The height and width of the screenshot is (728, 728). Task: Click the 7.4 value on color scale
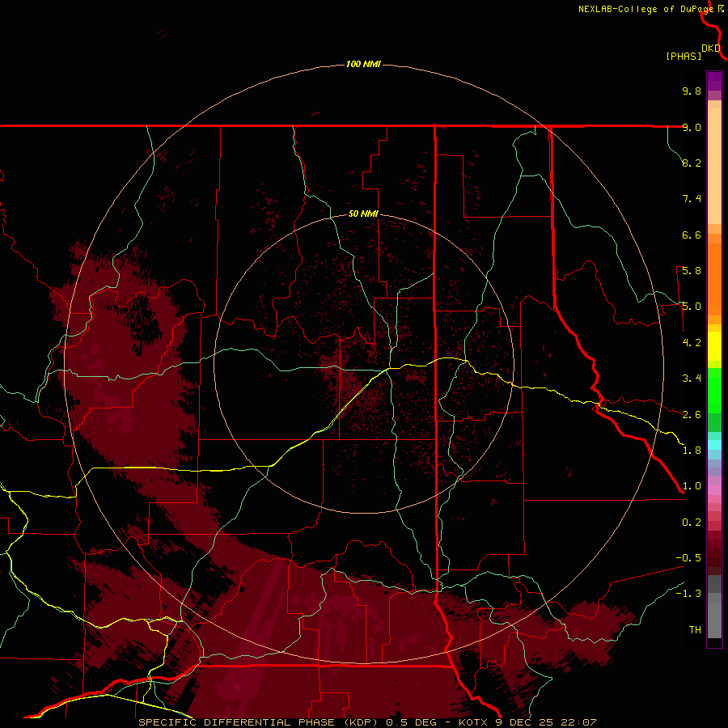[x=692, y=199]
